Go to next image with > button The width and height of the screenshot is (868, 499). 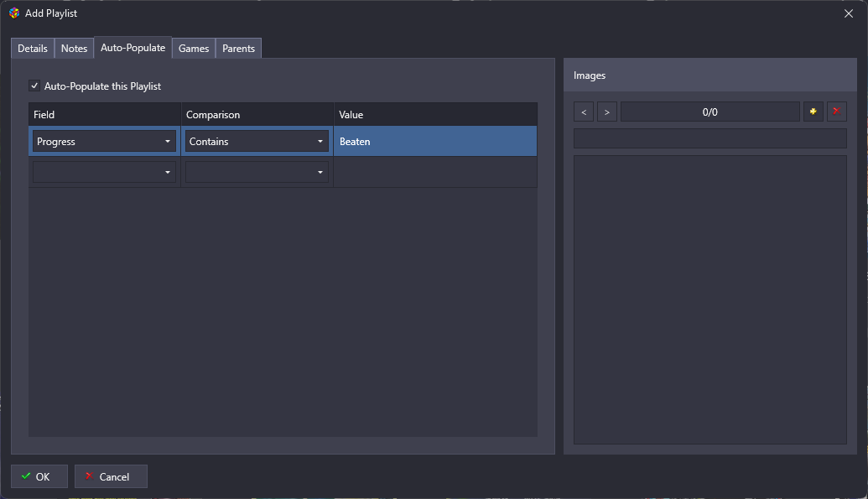606,112
